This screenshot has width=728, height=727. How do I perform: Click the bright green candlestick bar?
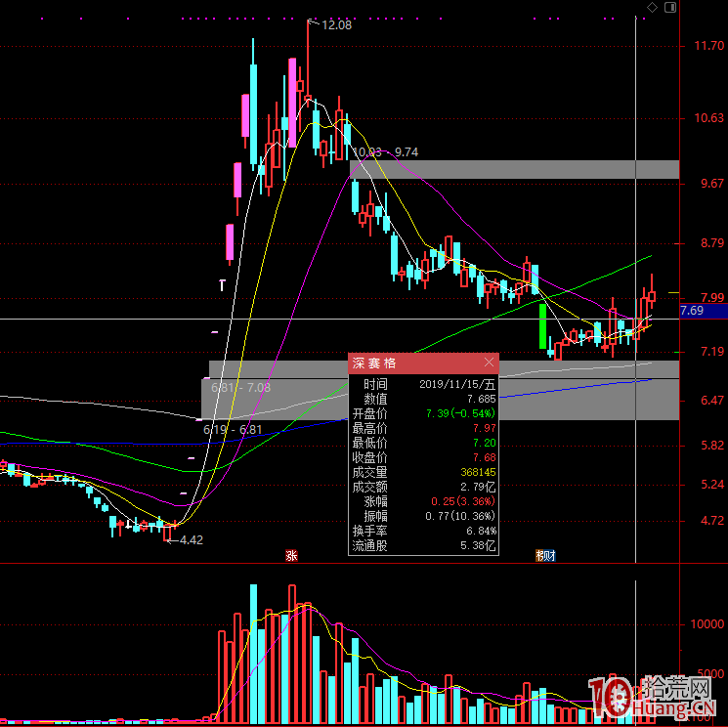point(542,326)
